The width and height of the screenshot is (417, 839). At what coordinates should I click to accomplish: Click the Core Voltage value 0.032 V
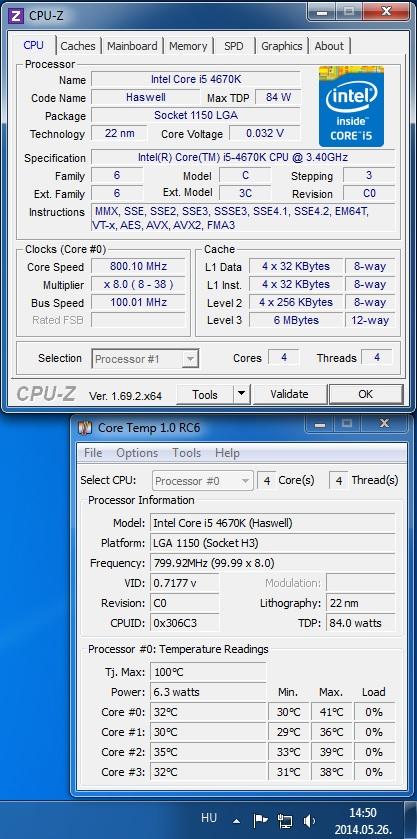[x=264, y=133]
